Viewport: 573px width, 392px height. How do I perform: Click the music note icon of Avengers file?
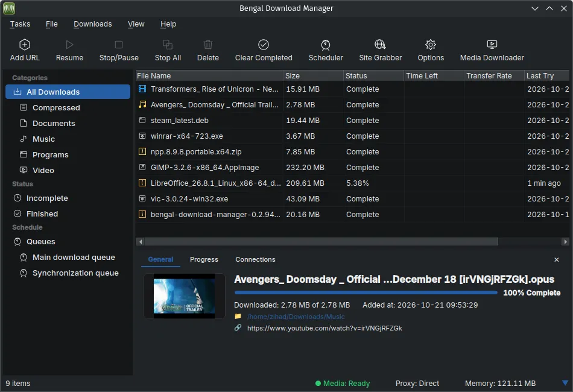tap(142, 104)
